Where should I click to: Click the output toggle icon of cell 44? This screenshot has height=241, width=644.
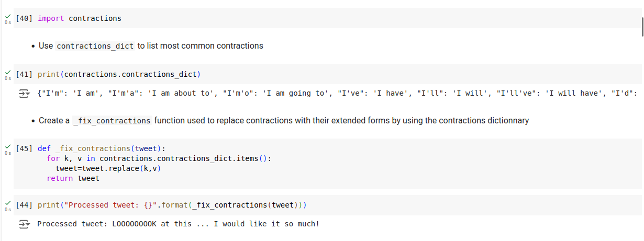point(25,224)
